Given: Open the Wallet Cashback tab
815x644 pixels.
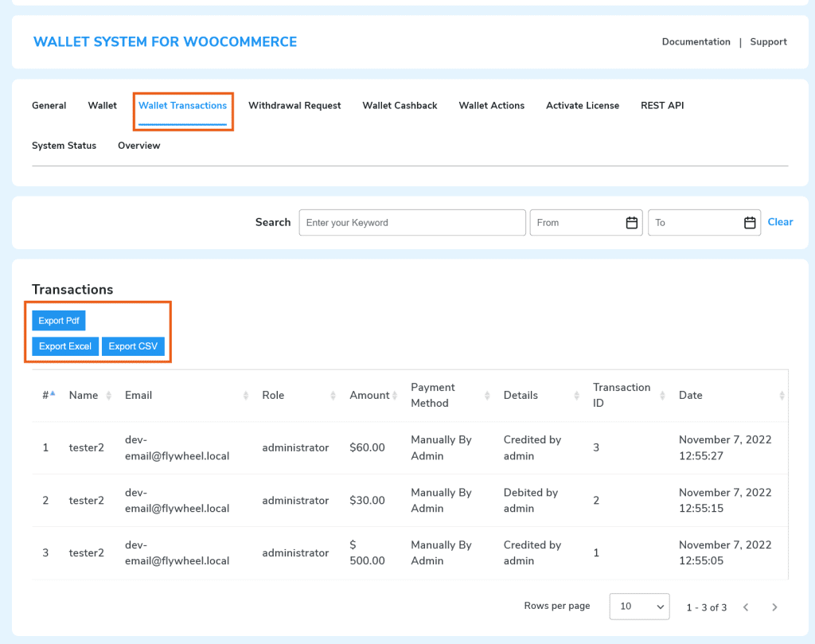Looking at the screenshot, I should click(400, 105).
